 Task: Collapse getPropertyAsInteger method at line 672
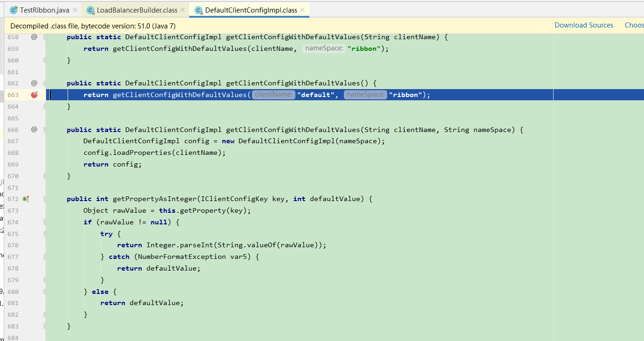coord(46,199)
